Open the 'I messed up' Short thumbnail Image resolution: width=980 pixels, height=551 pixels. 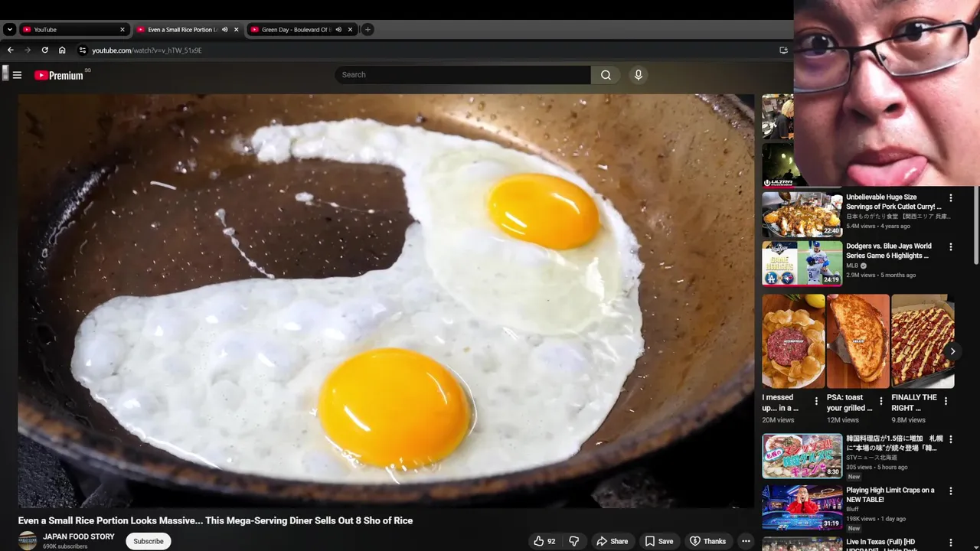(x=793, y=341)
